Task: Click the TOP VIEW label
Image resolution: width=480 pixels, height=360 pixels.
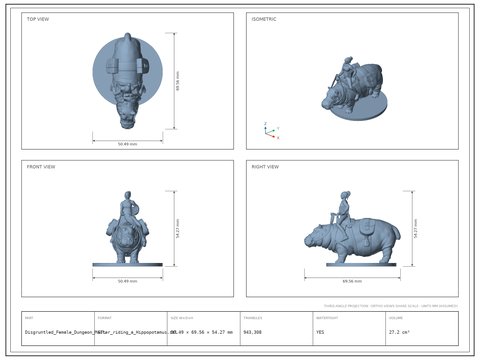Action: (38, 19)
